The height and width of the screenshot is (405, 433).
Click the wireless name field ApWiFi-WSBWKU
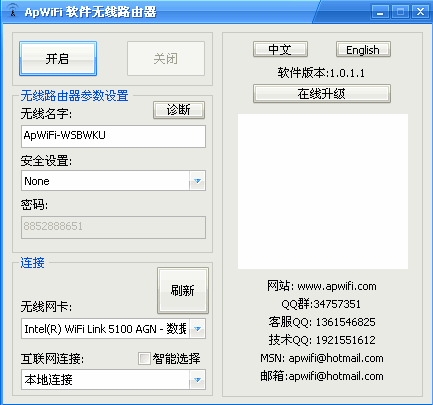tap(113, 136)
